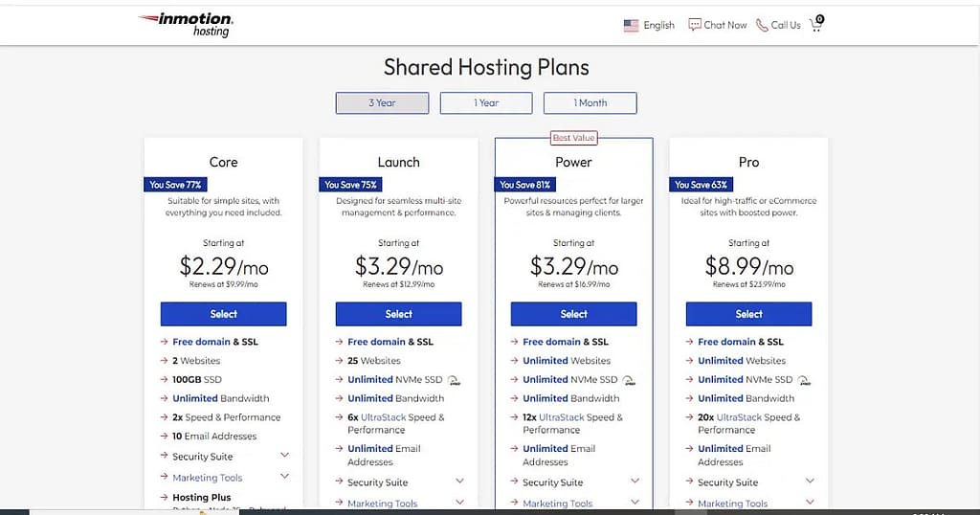Click the NVMe speed badge in Pro plan
This screenshot has width=980, height=515.
click(x=804, y=380)
